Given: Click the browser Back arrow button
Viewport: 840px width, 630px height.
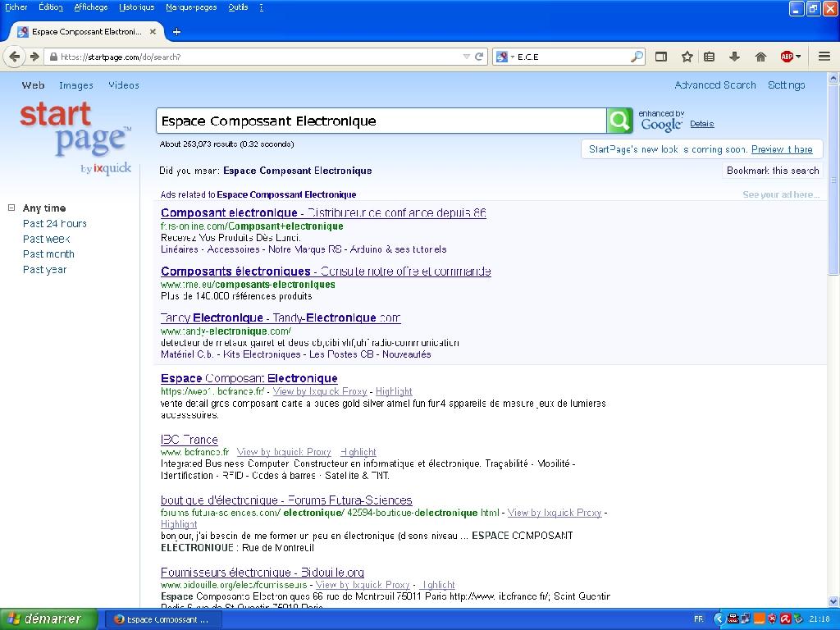Looking at the screenshot, I should pyautogui.click(x=15, y=57).
